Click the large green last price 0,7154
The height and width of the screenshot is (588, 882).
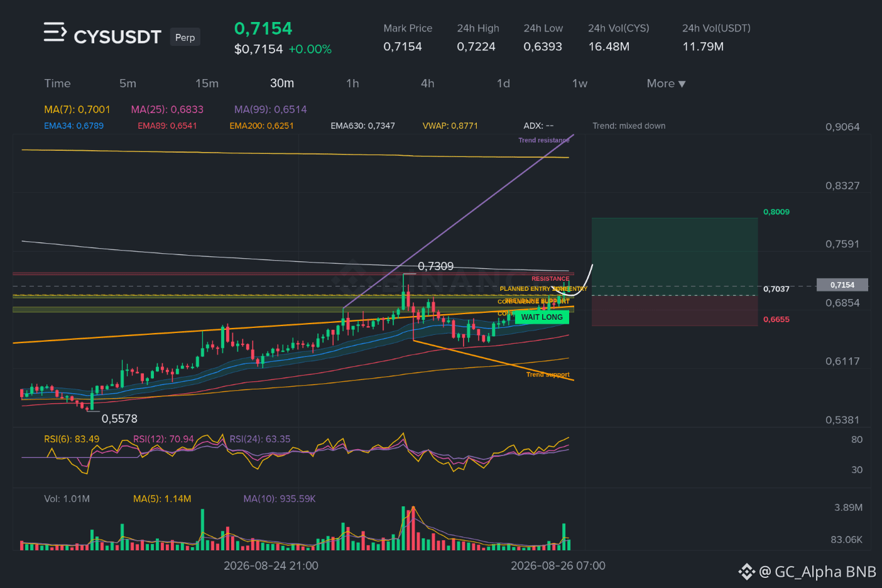click(x=263, y=28)
